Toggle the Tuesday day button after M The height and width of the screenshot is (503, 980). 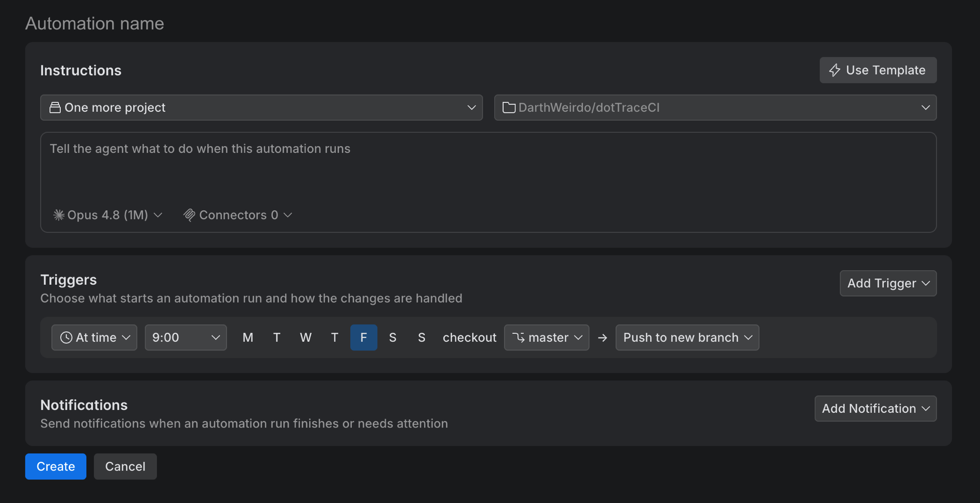click(x=277, y=337)
